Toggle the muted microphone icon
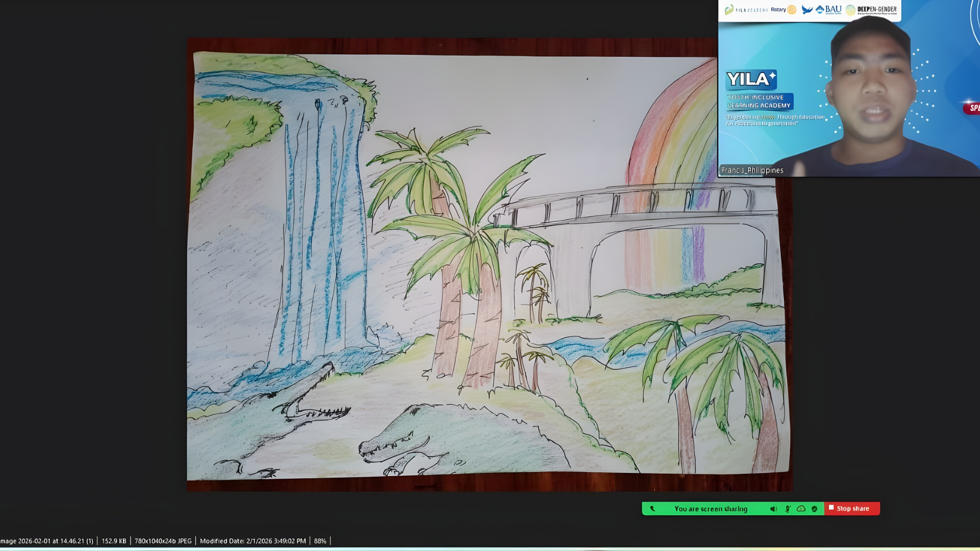Screen dimensions: 980x551 pos(788,509)
